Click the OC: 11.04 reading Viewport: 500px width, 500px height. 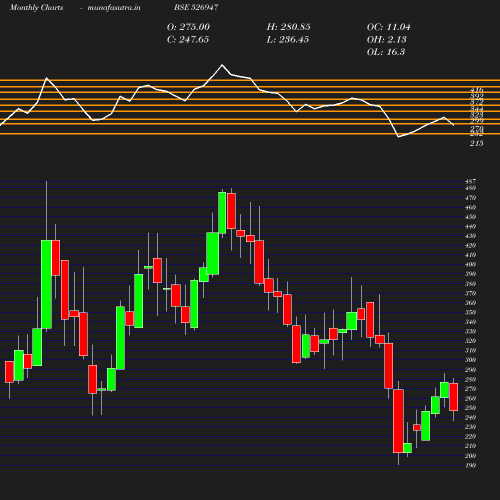[389, 27]
